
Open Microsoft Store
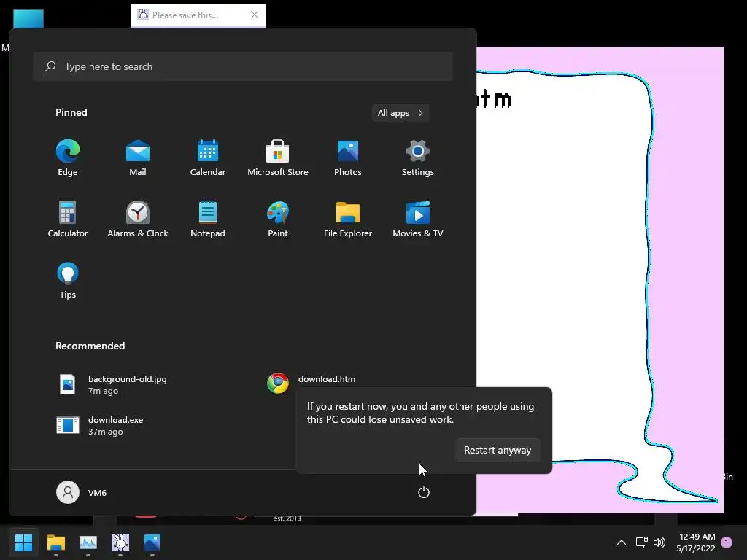click(x=278, y=158)
